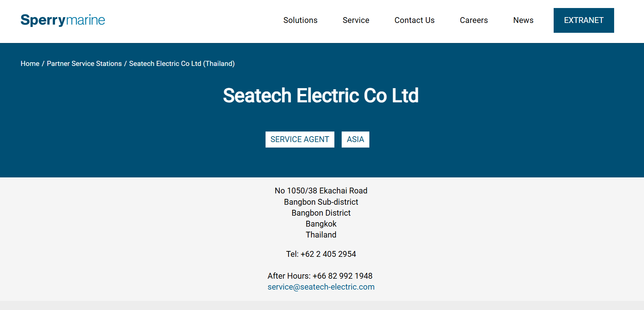Click the After Hours phone number

(342, 276)
